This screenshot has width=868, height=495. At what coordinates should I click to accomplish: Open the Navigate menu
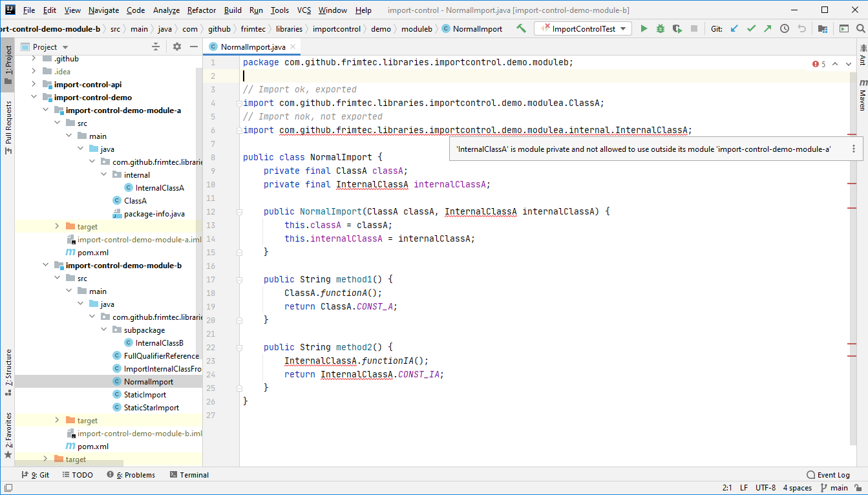104,10
